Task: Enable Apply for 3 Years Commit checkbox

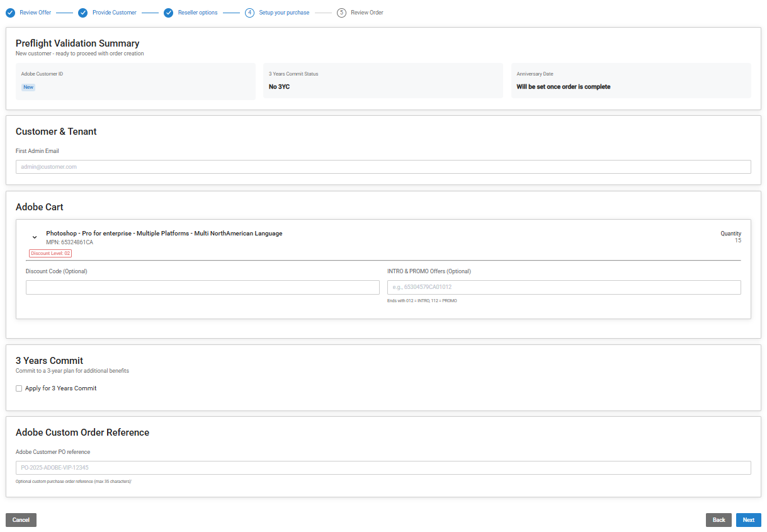Action: pyautogui.click(x=19, y=388)
